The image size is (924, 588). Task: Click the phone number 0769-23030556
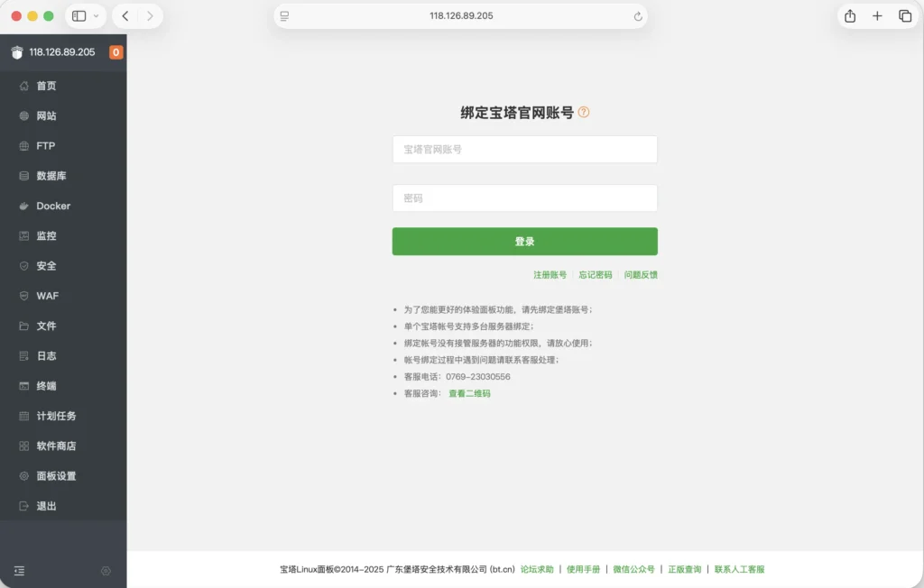478,377
